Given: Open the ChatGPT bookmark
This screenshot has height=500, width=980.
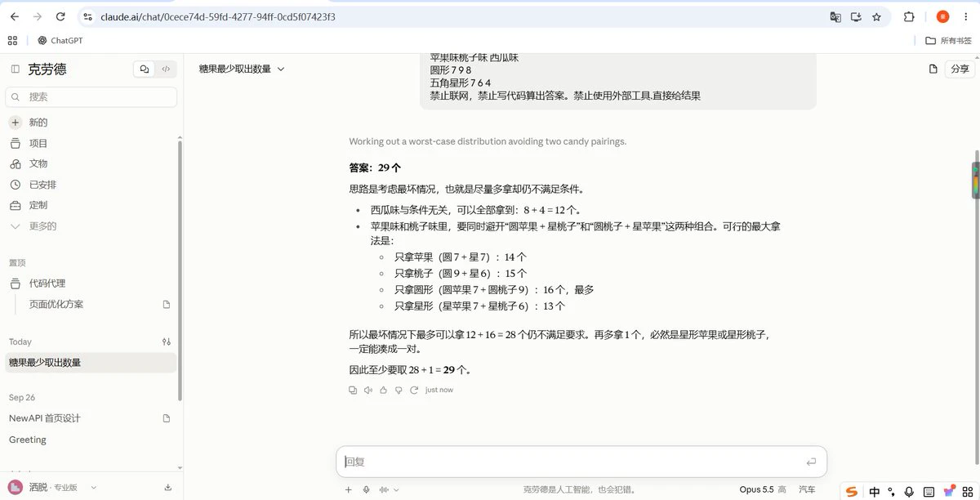Looking at the screenshot, I should [x=60, y=41].
